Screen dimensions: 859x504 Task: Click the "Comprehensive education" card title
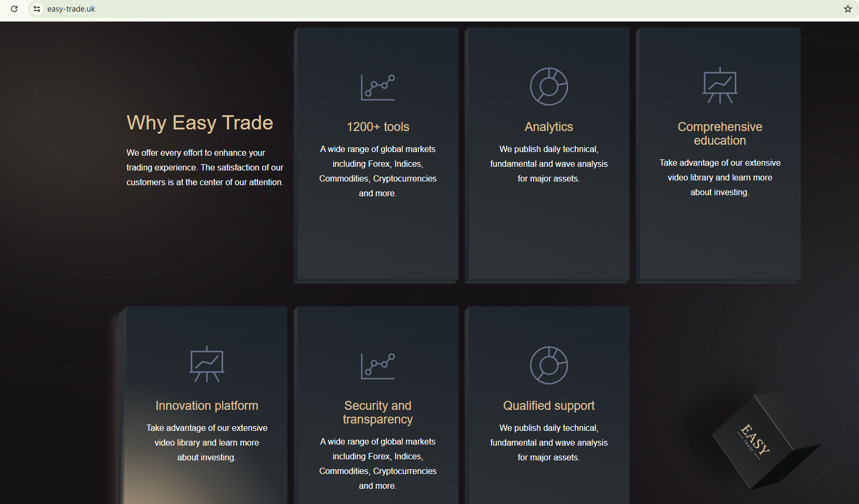click(720, 134)
